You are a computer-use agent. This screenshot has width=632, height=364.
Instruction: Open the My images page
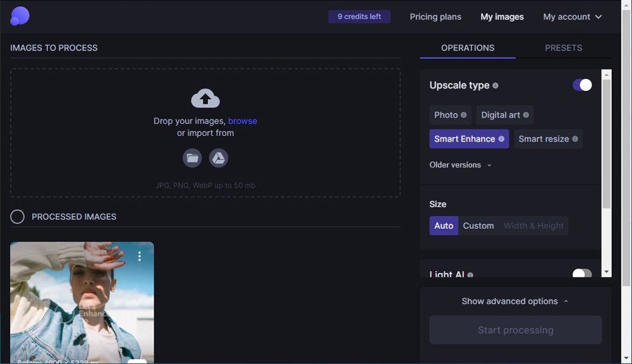(x=502, y=17)
